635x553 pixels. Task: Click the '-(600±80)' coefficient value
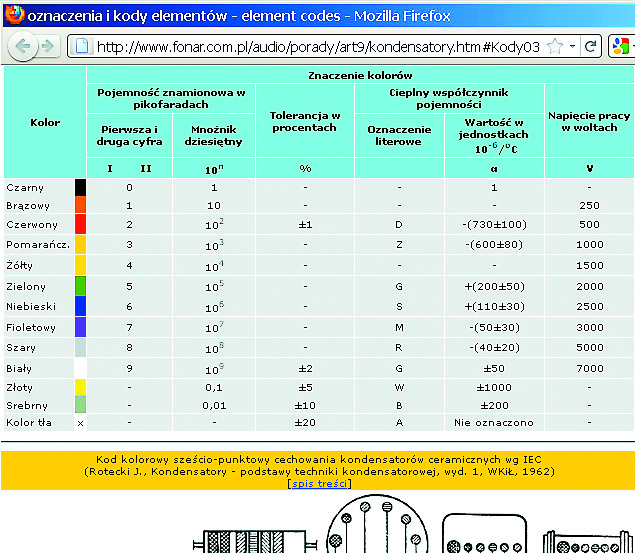(x=494, y=245)
